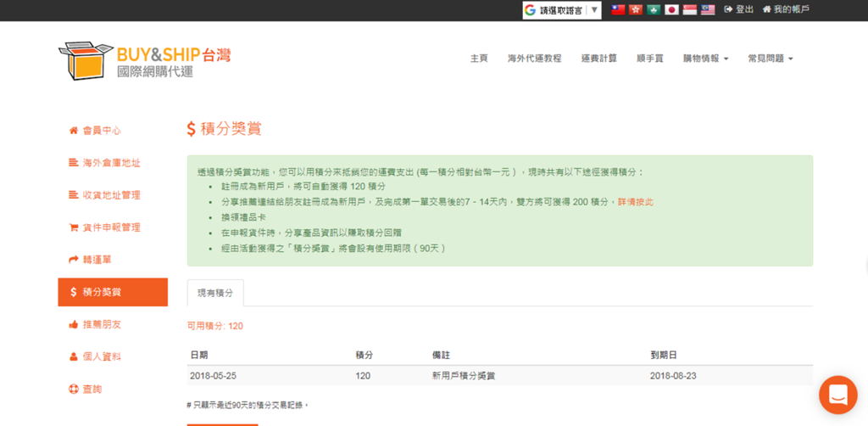Click the Singapore flag icon
The width and height of the screenshot is (868, 426).
point(689,10)
